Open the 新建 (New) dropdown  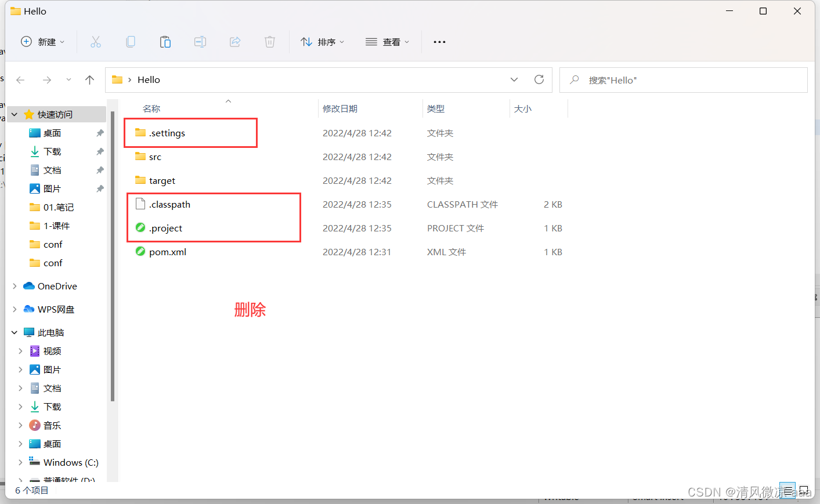click(43, 42)
